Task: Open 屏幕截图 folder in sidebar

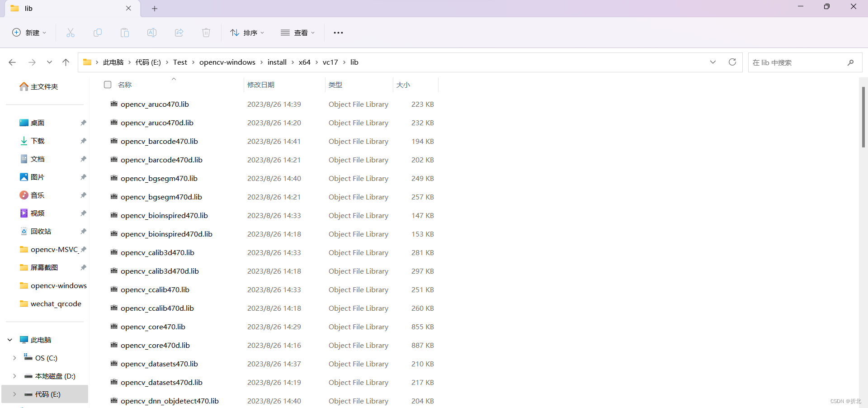Action: pyautogui.click(x=39, y=267)
